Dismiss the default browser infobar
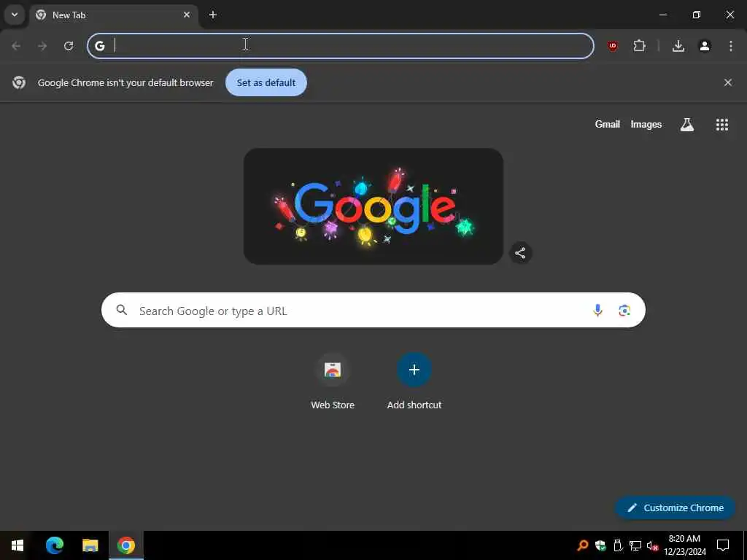 [728, 82]
